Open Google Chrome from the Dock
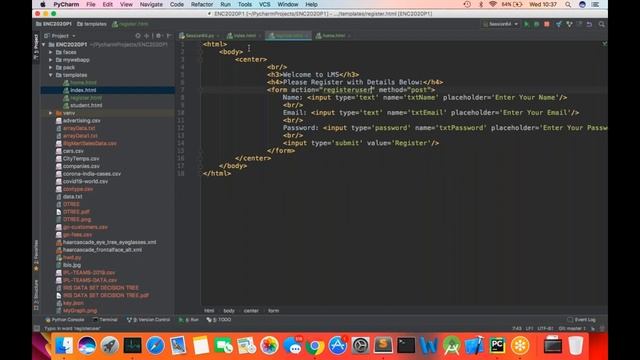The image size is (640, 360). 315,346
